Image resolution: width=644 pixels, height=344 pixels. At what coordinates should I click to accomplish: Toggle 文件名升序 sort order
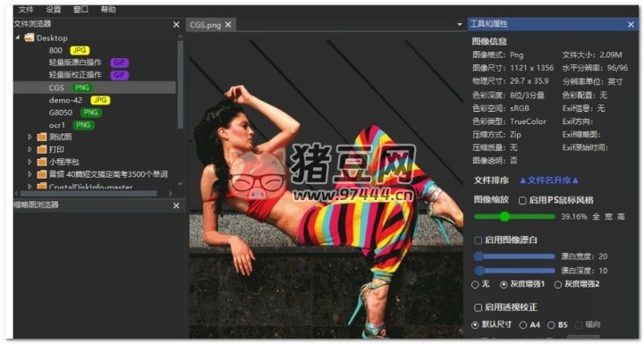coord(548,180)
